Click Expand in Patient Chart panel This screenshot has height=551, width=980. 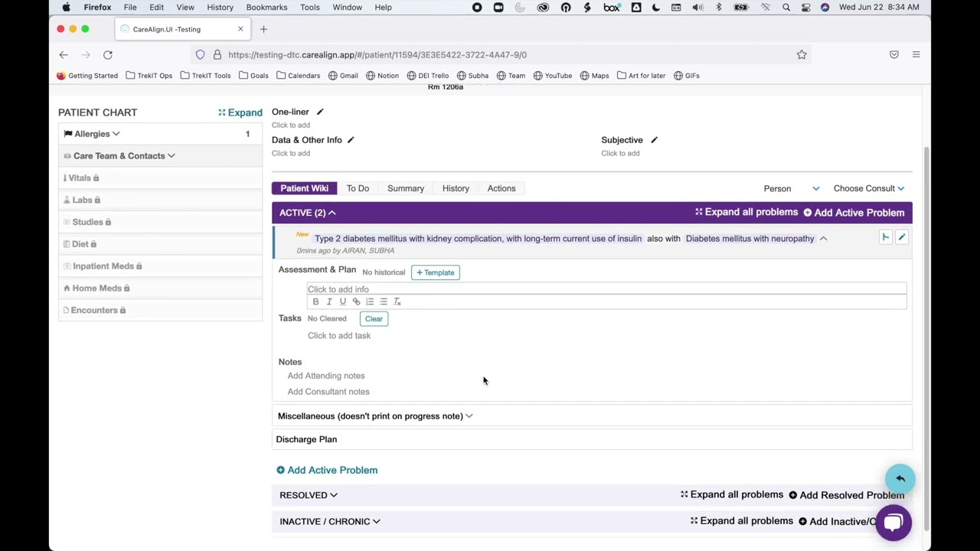240,112
